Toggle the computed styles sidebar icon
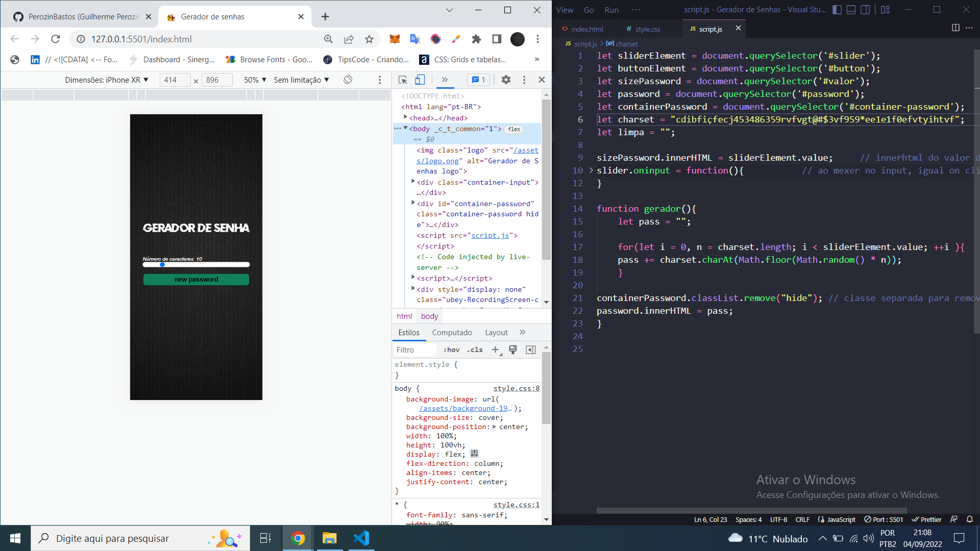The image size is (980, 551). click(531, 349)
